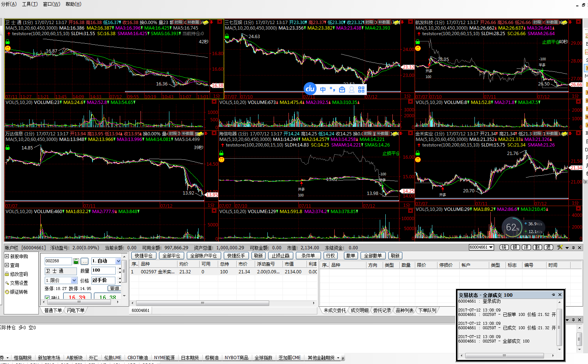Screen dimensions: 588x364
Task: Click the 退 icon in the account bar
Action: (548, 247)
